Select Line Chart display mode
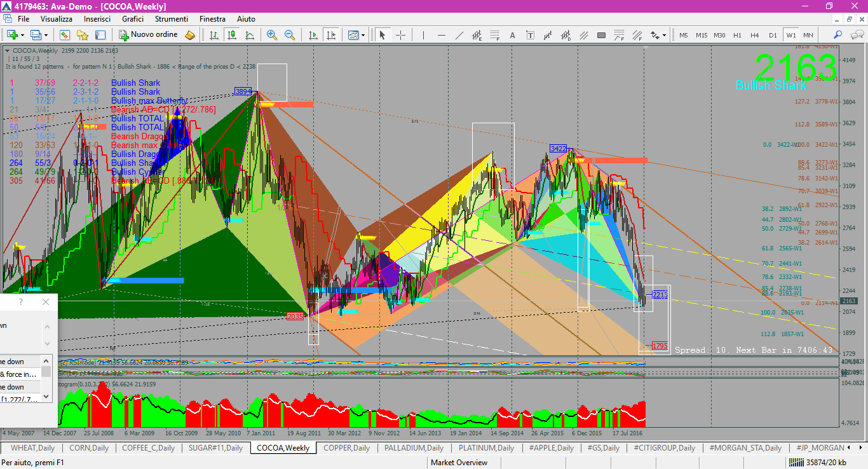 249,35
